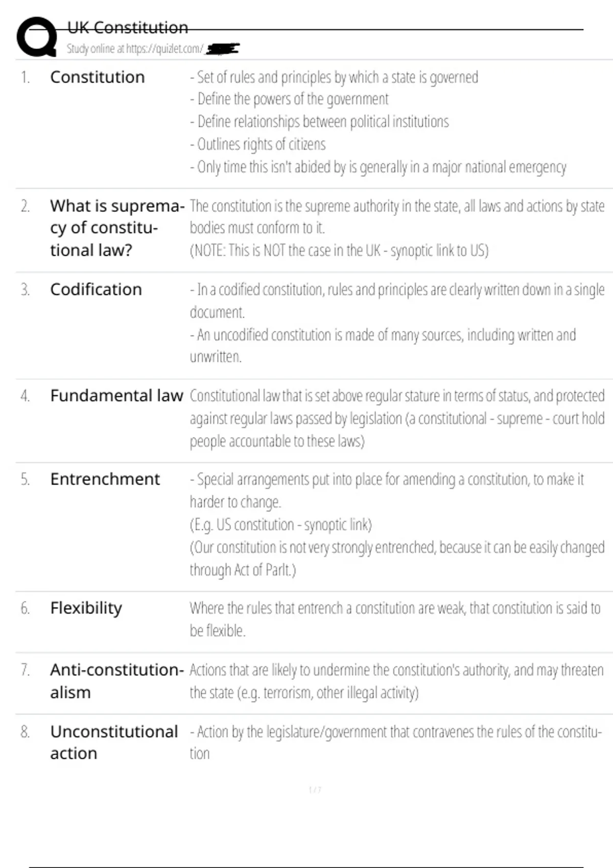Click the Unconstitutional action term
This screenshot has width=613, height=868.
(113, 742)
